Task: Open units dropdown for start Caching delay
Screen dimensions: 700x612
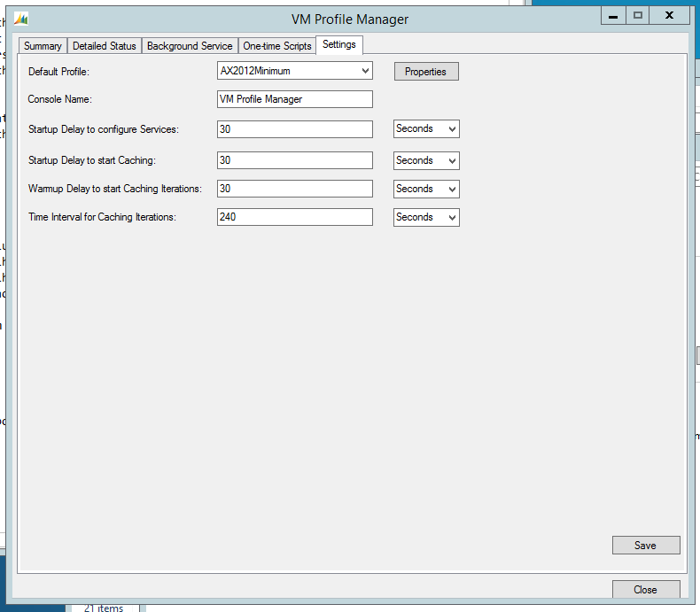Action: click(x=426, y=160)
